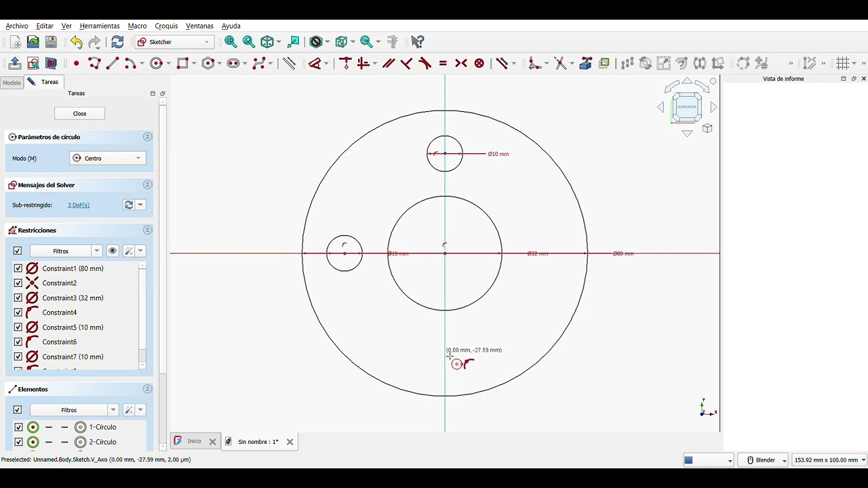Collapse Restricciones section
The height and width of the screenshot is (488, 868).
[x=147, y=230]
